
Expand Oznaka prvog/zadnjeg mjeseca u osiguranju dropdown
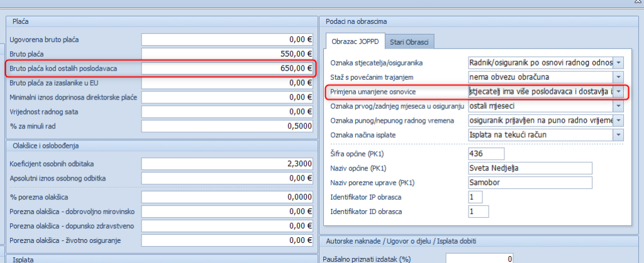pos(619,106)
